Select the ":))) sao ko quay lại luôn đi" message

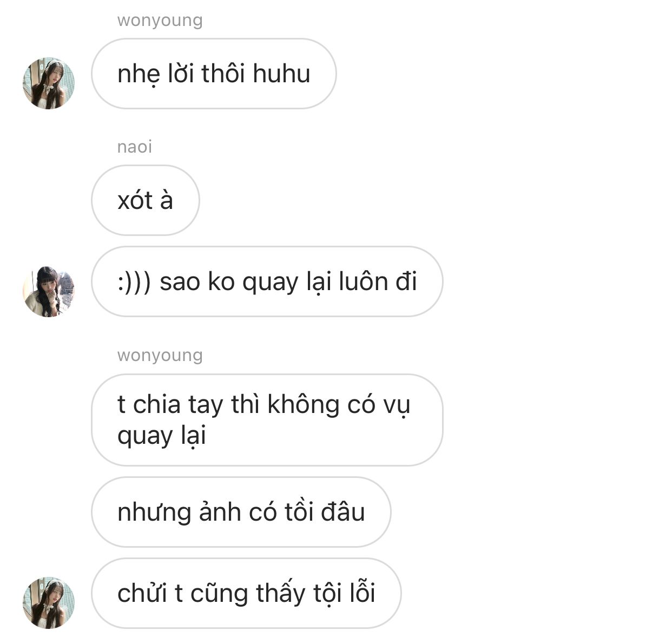[267, 281]
